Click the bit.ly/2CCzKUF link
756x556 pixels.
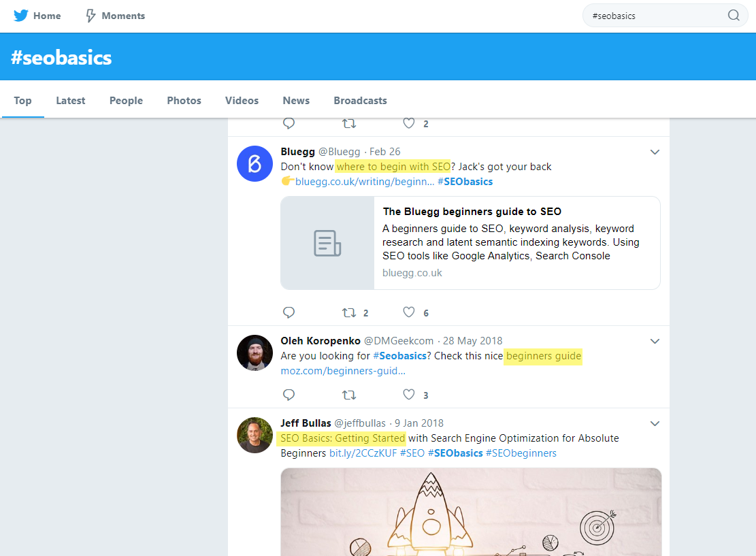(x=363, y=453)
